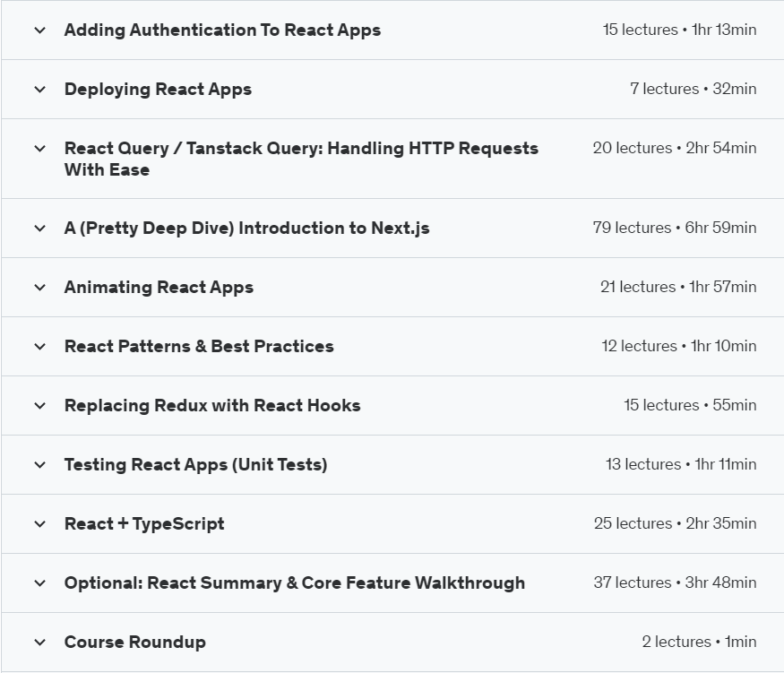Click the Testing React Apps (Unit Tests) title
Screen dimensions: 784x673
pyautogui.click(x=195, y=465)
